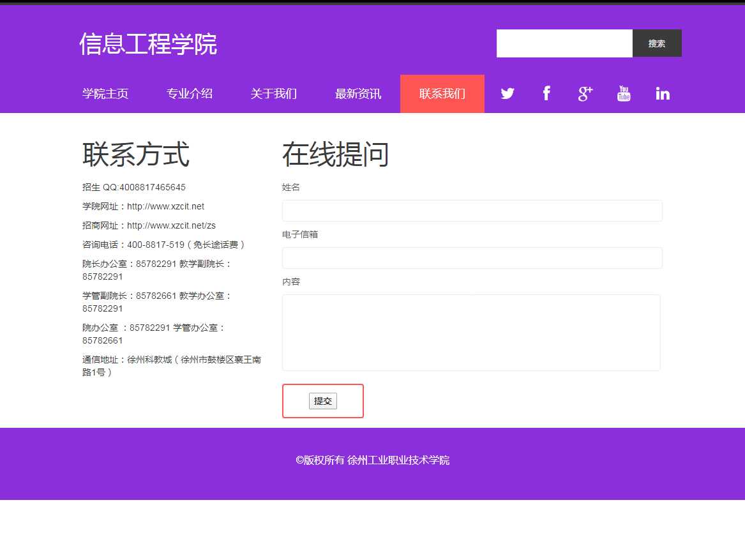745x560 pixels.
Task: Click the LinkedIn icon in the header
Action: [663, 94]
